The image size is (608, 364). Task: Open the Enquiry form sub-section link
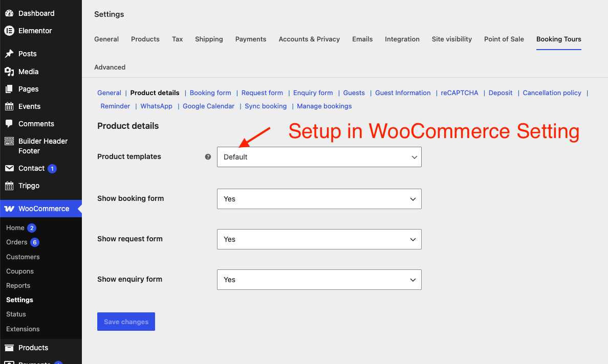pos(313,93)
